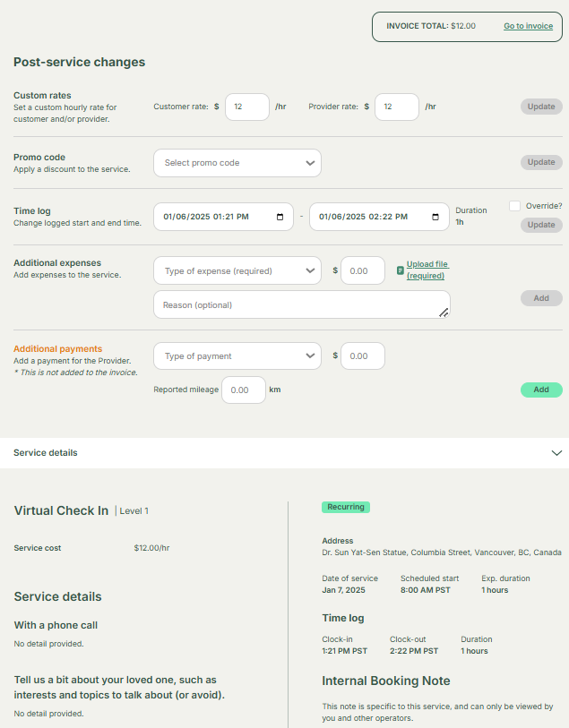Click Update button for Time log
569x728 pixels.
pyautogui.click(x=541, y=225)
